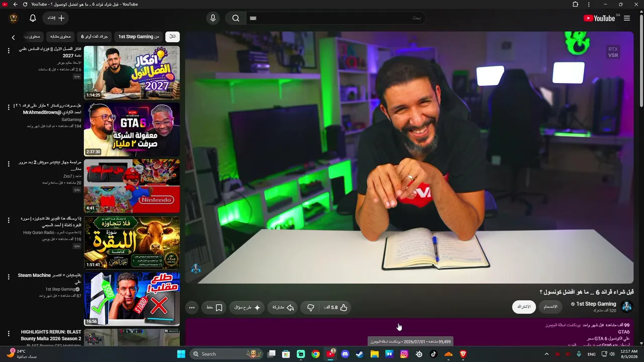Open the GTA 6 interview video thumbnail
Image resolution: width=644 pixels, height=362 pixels.
tap(132, 130)
